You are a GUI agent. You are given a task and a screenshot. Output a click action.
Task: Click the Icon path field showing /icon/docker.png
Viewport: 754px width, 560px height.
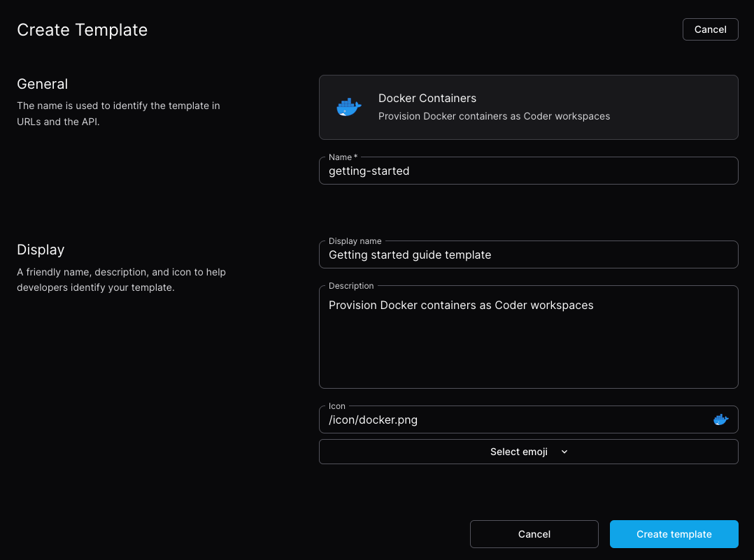[515, 419]
